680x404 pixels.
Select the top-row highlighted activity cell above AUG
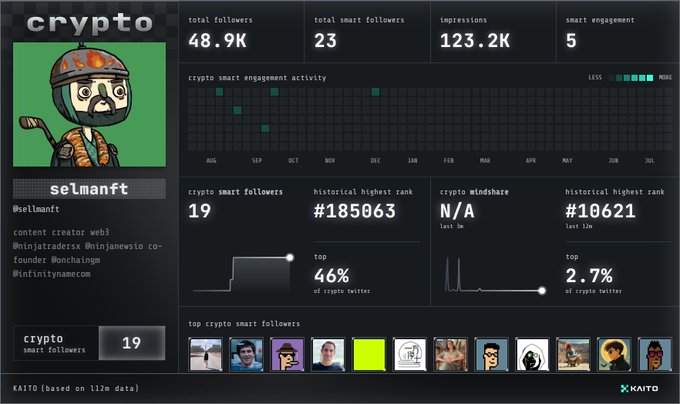219,92
